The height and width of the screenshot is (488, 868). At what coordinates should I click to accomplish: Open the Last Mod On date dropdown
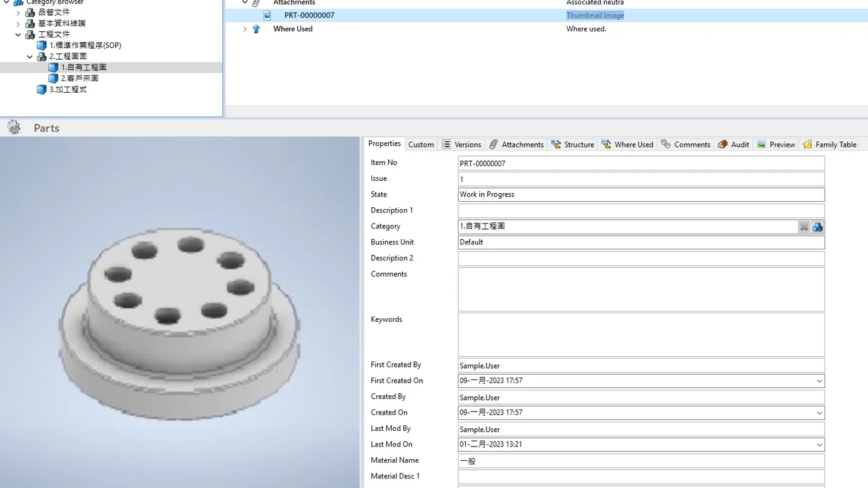pos(819,445)
